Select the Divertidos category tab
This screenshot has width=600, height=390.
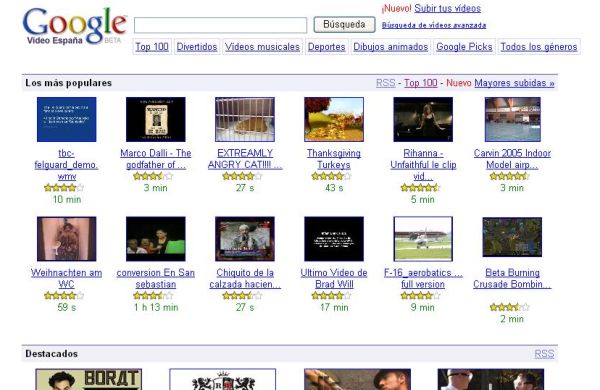[x=197, y=47]
